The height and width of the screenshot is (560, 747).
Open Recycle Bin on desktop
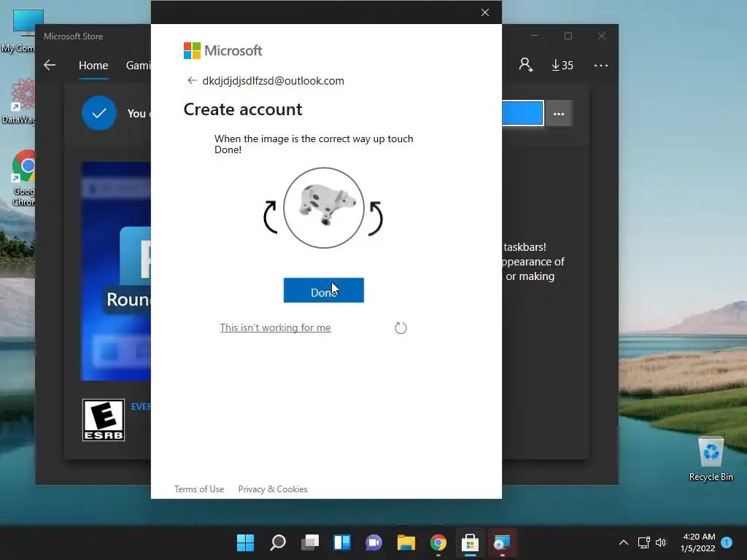point(711,459)
